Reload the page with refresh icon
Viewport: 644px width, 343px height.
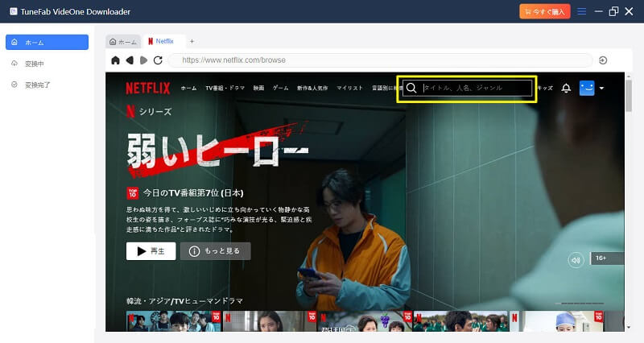pos(158,60)
